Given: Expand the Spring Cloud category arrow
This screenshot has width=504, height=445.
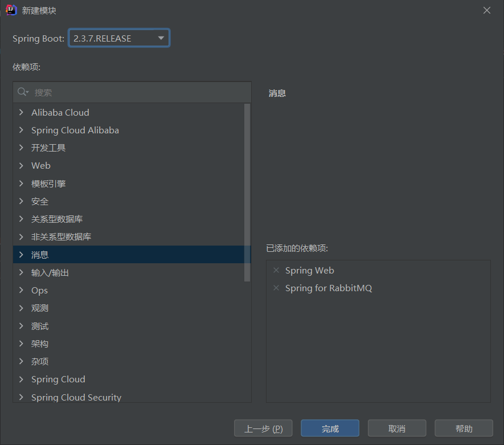Looking at the screenshot, I should click(21, 379).
